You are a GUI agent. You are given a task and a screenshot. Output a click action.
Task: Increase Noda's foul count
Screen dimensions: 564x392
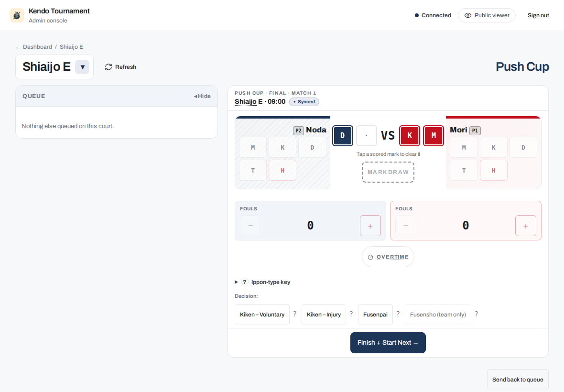click(370, 226)
